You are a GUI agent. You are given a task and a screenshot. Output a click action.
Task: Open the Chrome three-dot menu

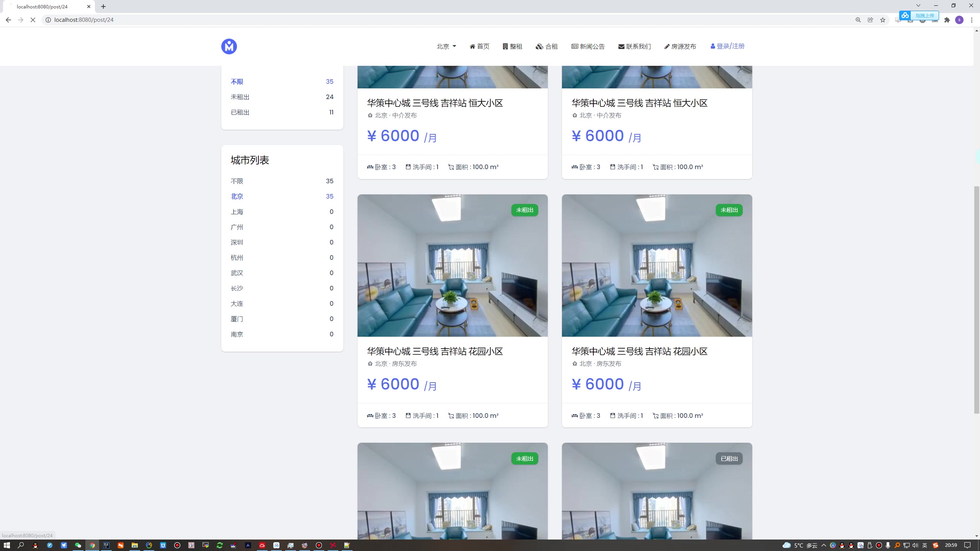pyautogui.click(x=972, y=20)
